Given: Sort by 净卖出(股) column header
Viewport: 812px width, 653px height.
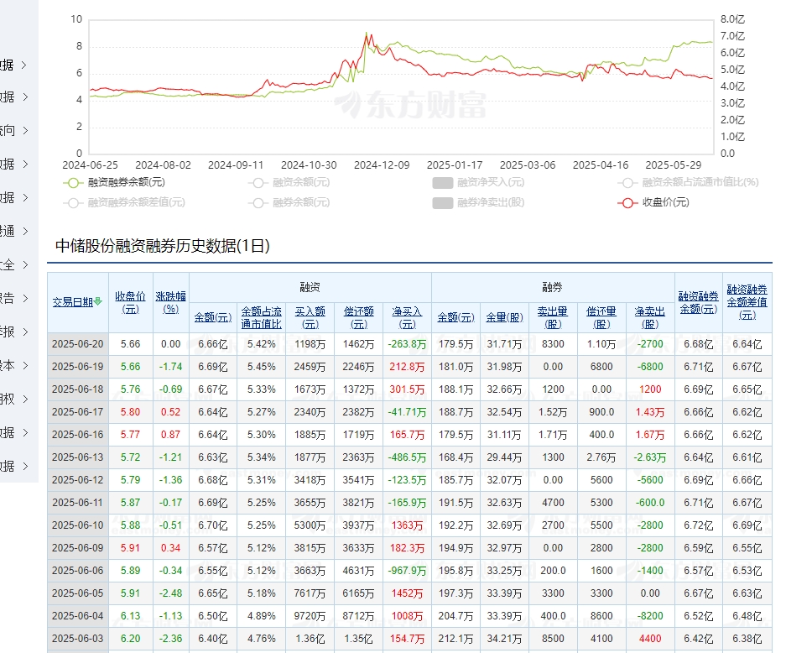Looking at the screenshot, I should (650, 317).
